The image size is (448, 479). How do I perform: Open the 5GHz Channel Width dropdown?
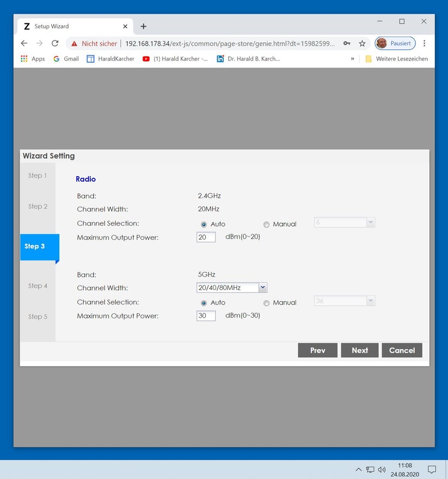[x=232, y=288]
